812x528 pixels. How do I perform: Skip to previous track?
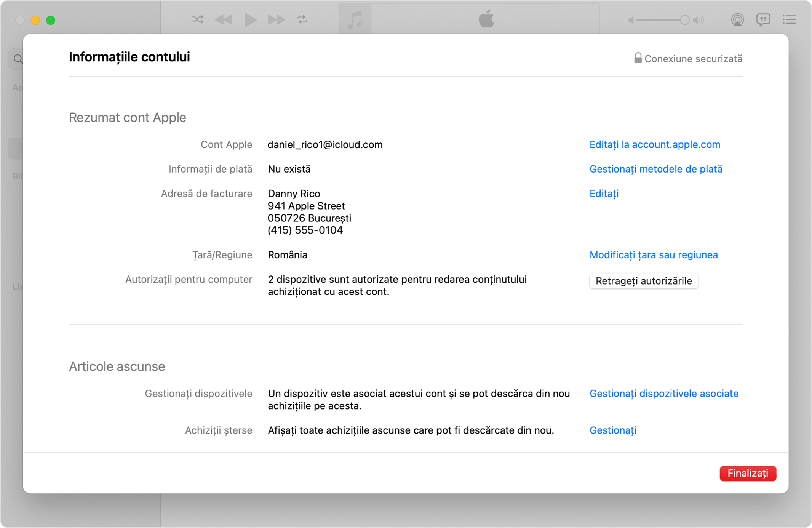pos(224,19)
